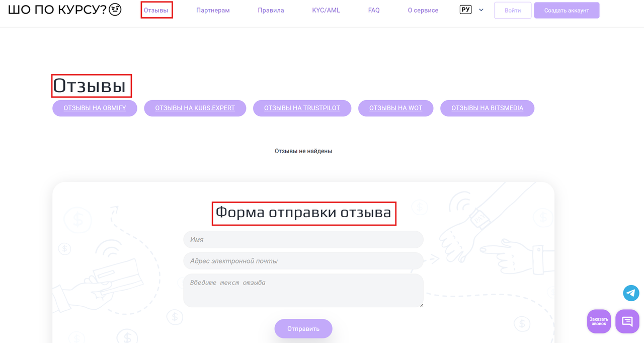This screenshot has height=343, width=644.
Task: Go to the Отзывы menu item
Action: (x=156, y=10)
